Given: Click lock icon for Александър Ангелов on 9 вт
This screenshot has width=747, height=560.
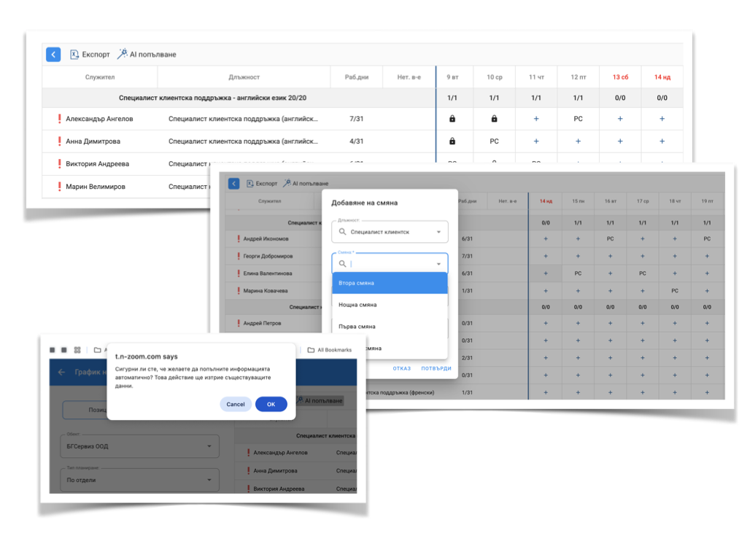Looking at the screenshot, I should [x=452, y=119].
